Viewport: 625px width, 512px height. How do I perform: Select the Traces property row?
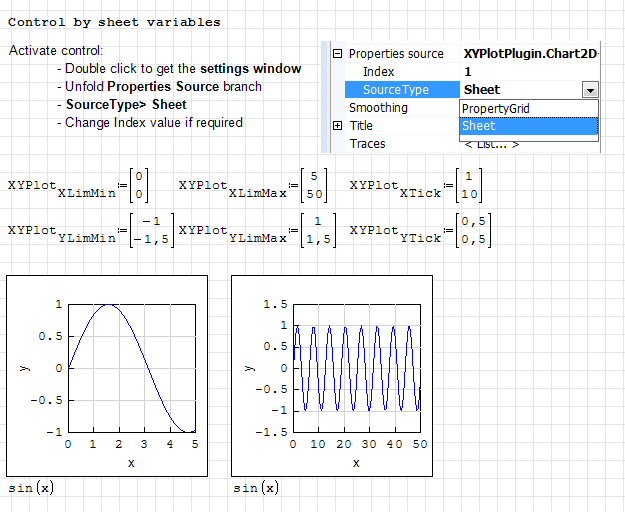click(x=368, y=144)
